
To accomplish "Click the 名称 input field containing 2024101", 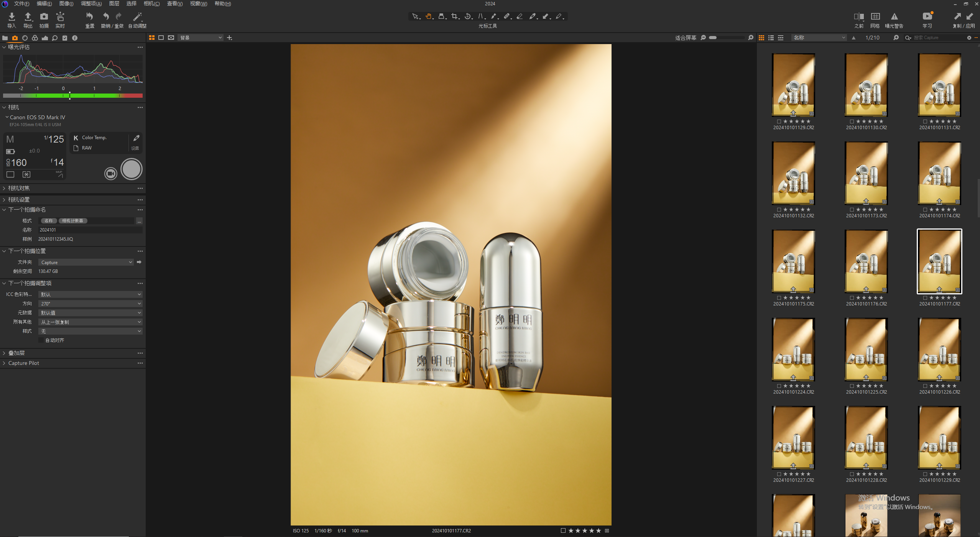I will coord(90,230).
